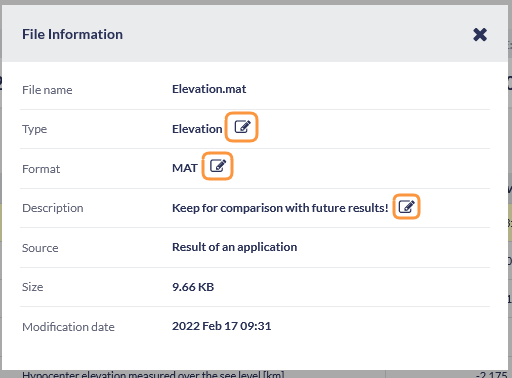Click the Source field label
The width and height of the screenshot is (512, 378).
40,248
